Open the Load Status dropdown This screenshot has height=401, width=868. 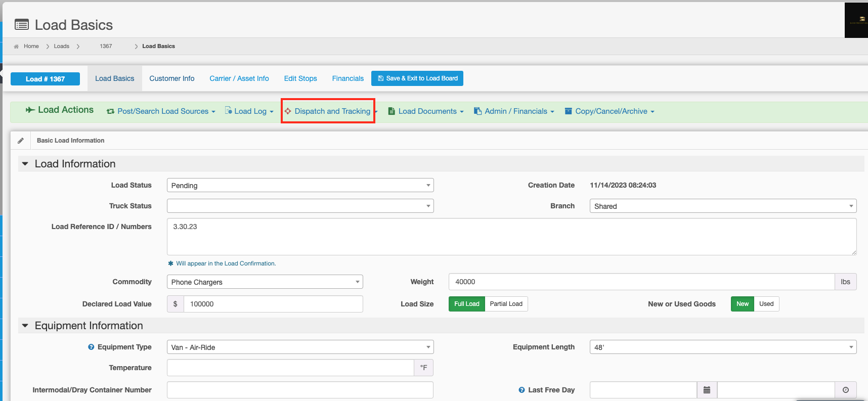(x=300, y=186)
